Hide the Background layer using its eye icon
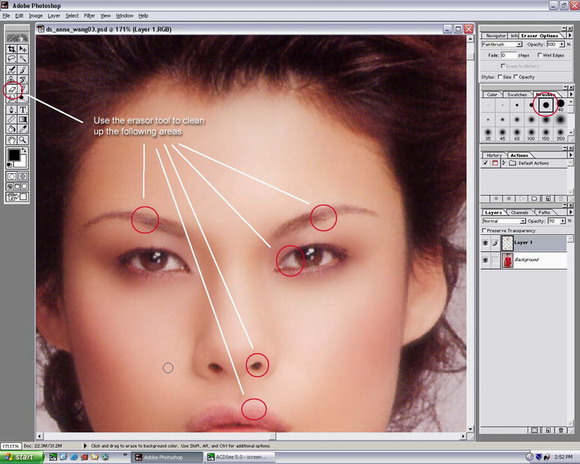Screen dimensions: 580x464 tap(486, 260)
